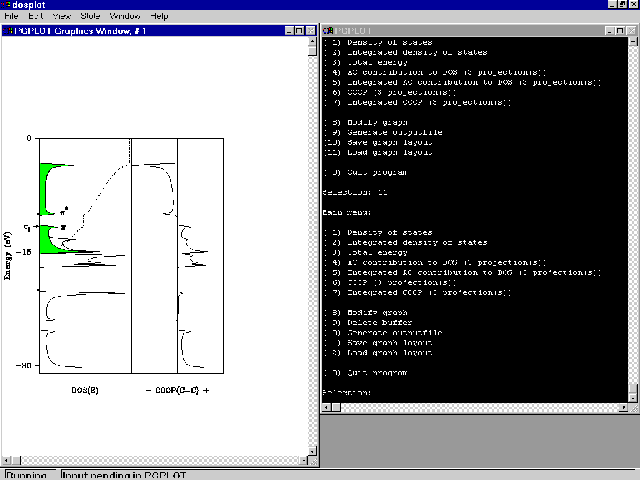The height and width of the screenshot is (480, 640).
Task: Click the bottom 'Selection:' prompt in terminal
Action: tap(347, 392)
